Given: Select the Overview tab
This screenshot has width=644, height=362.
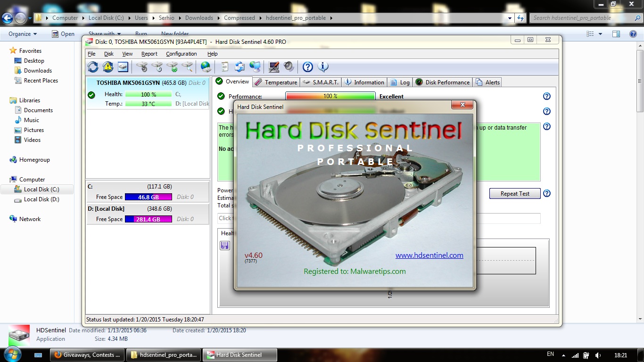Looking at the screenshot, I should [x=232, y=82].
